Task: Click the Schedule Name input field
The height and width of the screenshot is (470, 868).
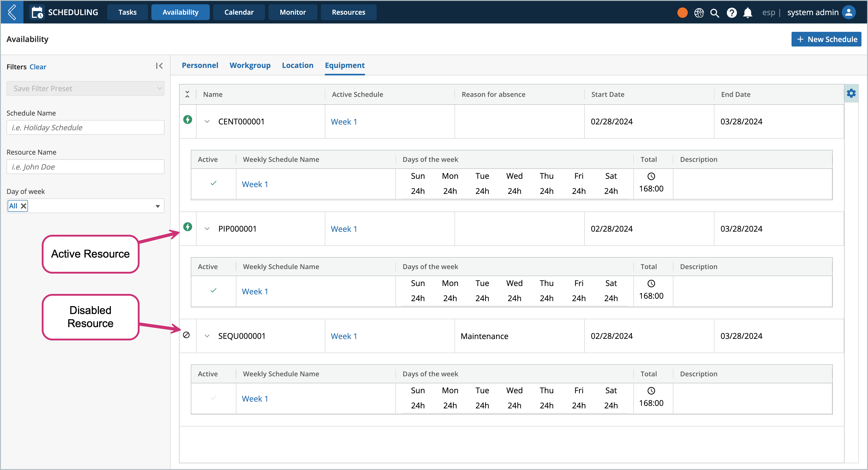Action: [85, 127]
